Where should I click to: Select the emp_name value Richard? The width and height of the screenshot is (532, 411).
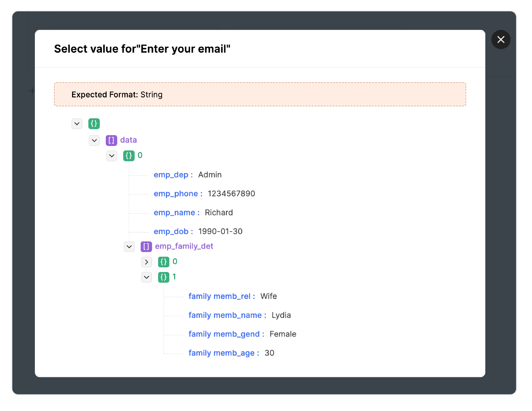219,212
